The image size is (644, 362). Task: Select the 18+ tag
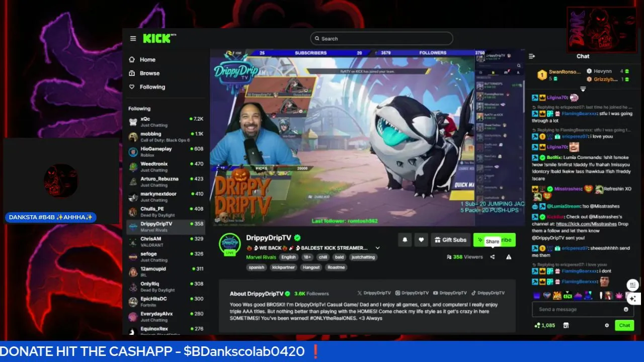[x=307, y=257]
